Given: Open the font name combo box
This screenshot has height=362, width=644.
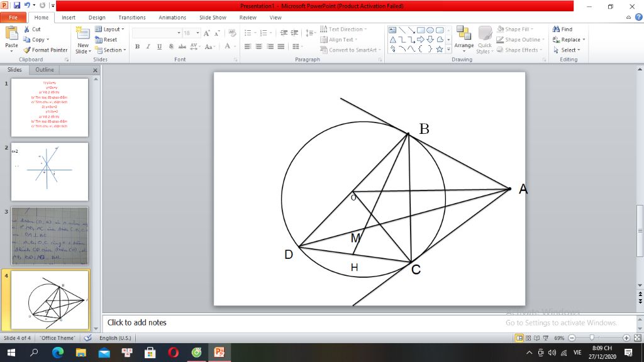Looking at the screenshot, I should click(x=157, y=33).
